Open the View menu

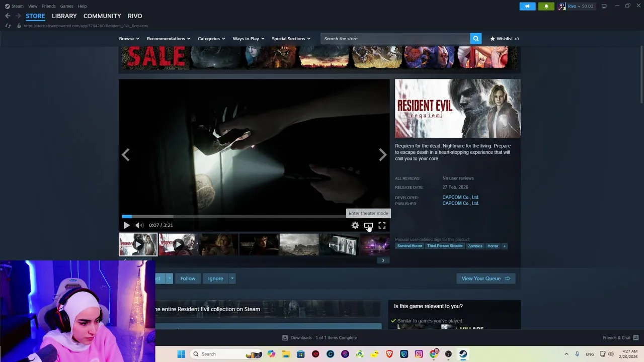33,6
